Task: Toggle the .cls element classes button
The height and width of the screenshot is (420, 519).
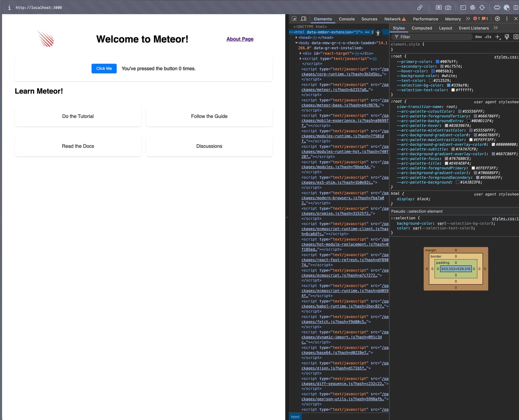Action: coord(488,37)
